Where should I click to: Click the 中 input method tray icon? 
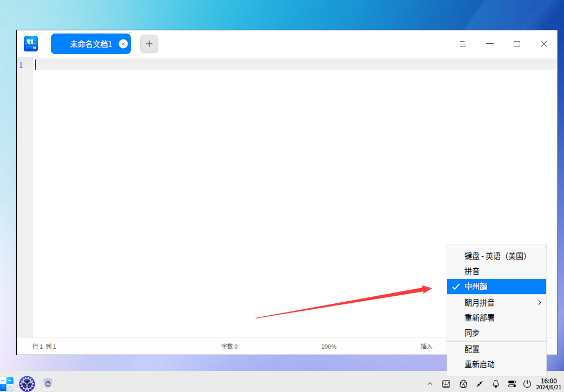[446, 384]
